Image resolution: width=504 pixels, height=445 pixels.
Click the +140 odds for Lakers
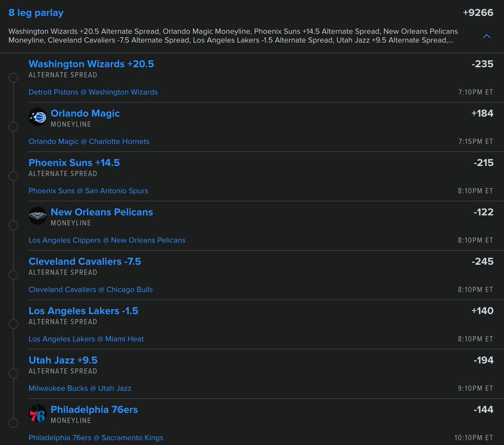coord(482,311)
